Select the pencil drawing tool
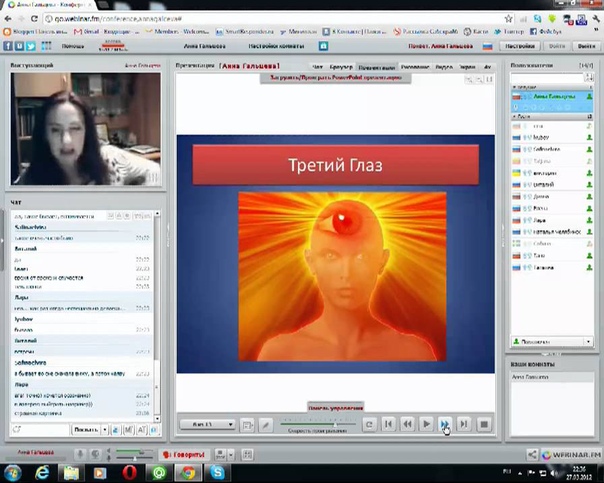Viewport: 604px width, 483px height. (265, 425)
